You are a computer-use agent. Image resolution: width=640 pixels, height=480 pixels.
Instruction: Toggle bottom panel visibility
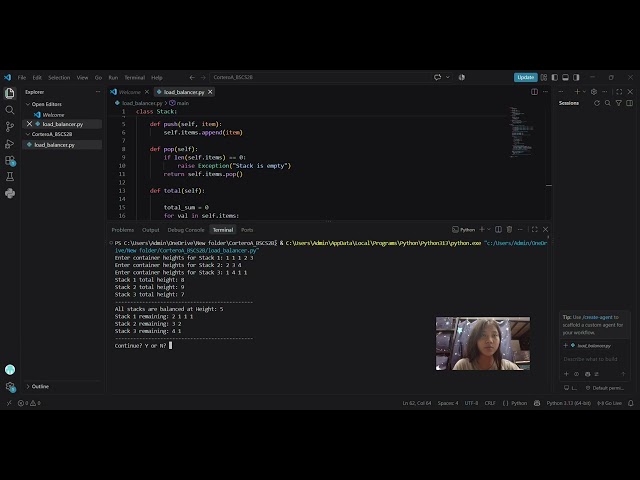(x=565, y=77)
